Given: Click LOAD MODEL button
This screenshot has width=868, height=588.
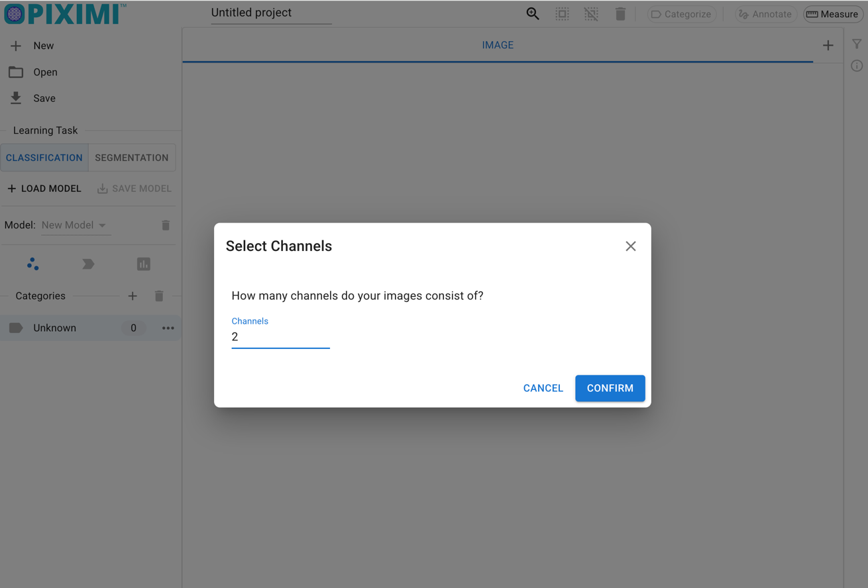Looking at the screenshot, I should pos(44,189).
